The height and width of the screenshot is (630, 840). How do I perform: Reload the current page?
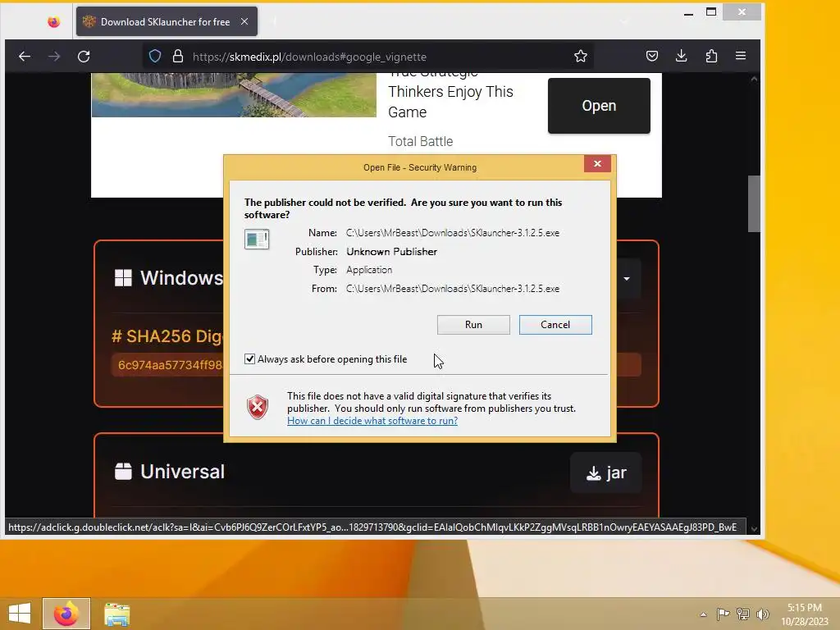click(84, 57)
